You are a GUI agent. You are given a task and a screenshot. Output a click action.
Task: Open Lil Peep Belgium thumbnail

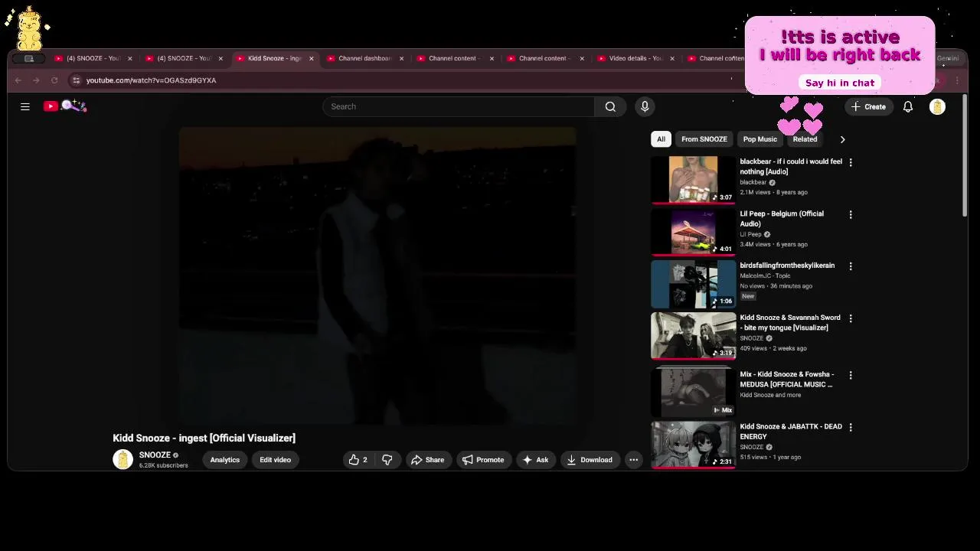pos(694,232)
